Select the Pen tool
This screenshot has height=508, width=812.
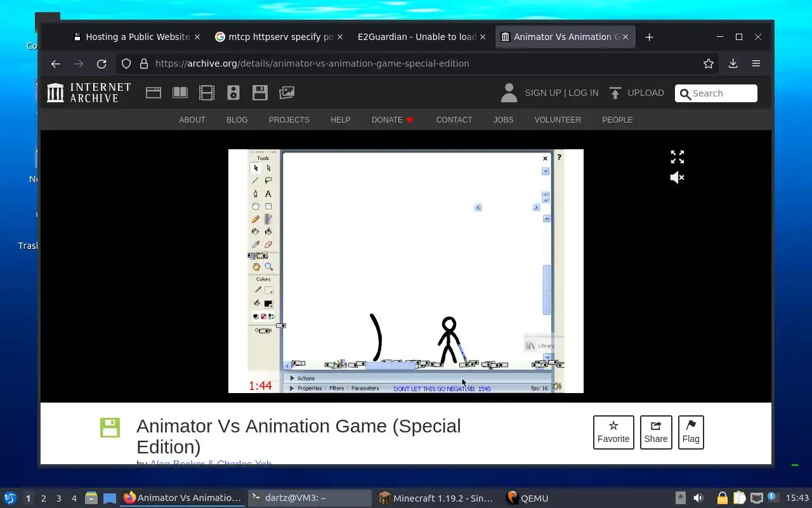coord(256,194)
